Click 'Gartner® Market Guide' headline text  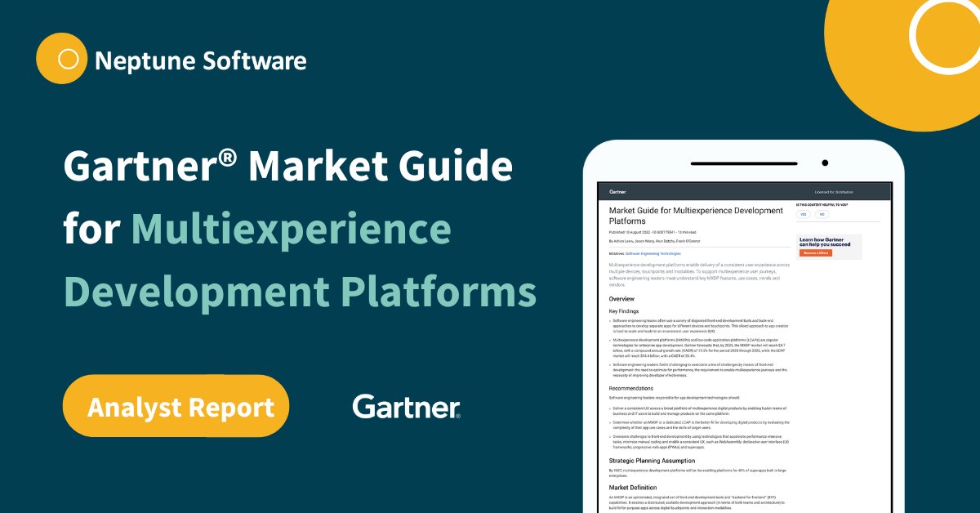pos(287,167)
